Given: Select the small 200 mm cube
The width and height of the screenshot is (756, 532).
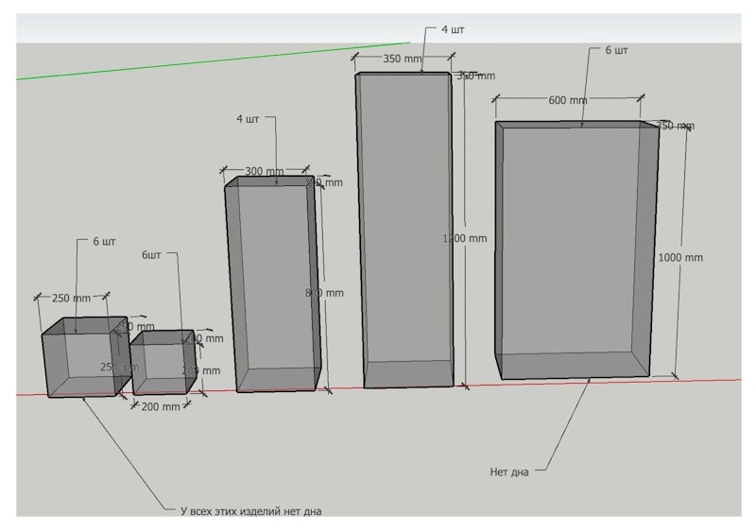Looking at the screenshot, I should [161, 366].
